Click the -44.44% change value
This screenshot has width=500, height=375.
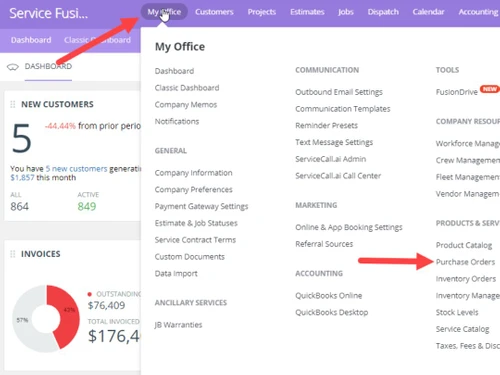coord(60,126)
